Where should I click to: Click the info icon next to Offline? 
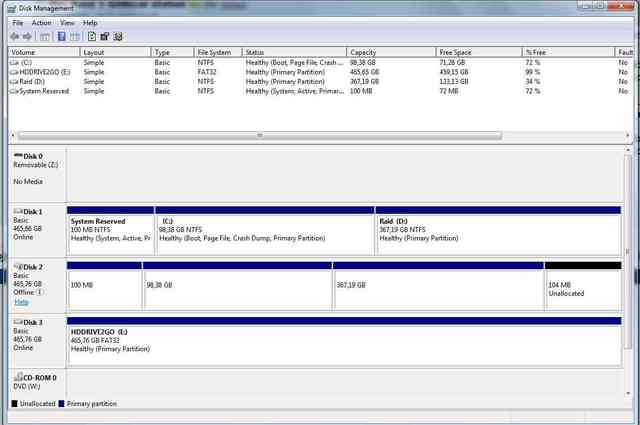40,292
